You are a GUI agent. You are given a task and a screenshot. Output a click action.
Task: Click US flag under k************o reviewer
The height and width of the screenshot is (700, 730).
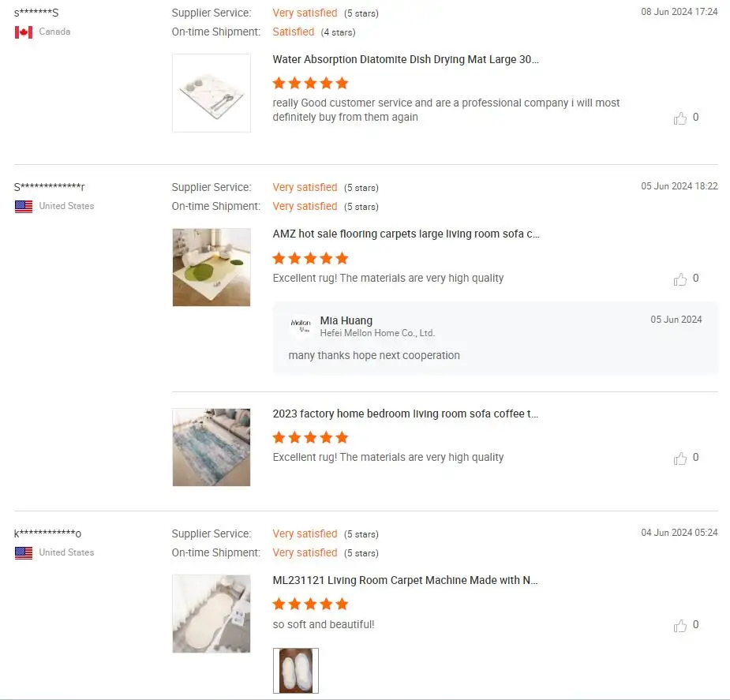[24, 553]
